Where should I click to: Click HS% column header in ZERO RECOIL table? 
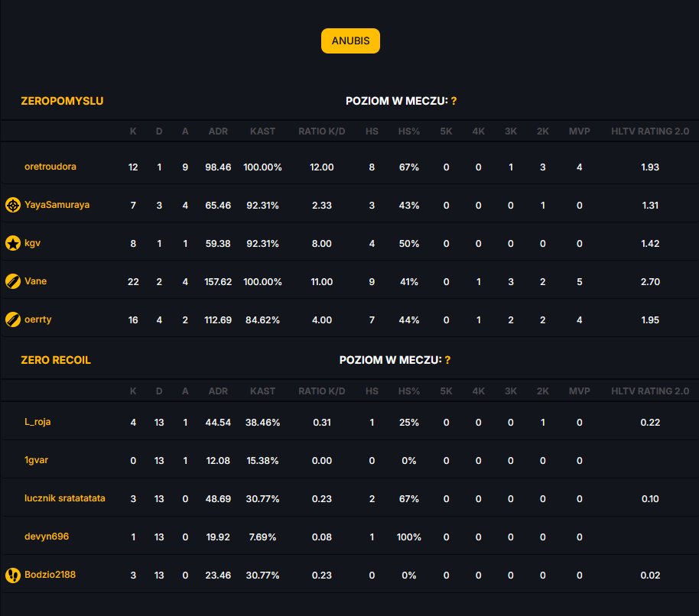coord(409,391)
